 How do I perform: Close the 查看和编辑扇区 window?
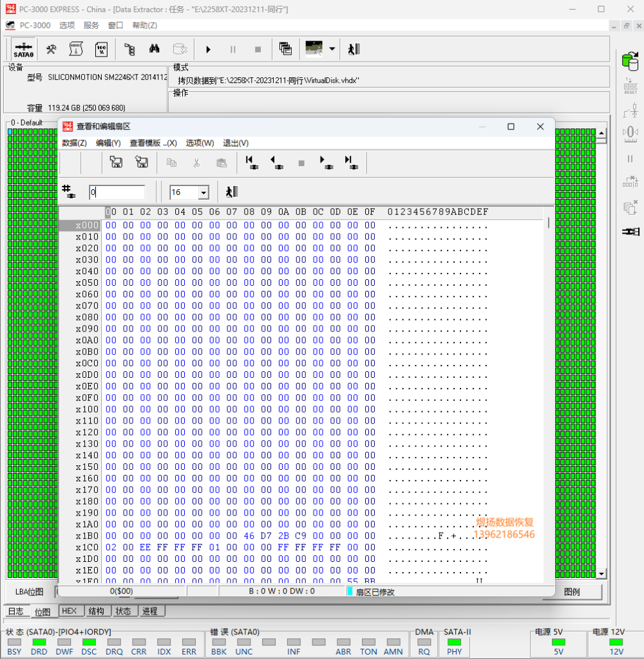click(540, 127)
